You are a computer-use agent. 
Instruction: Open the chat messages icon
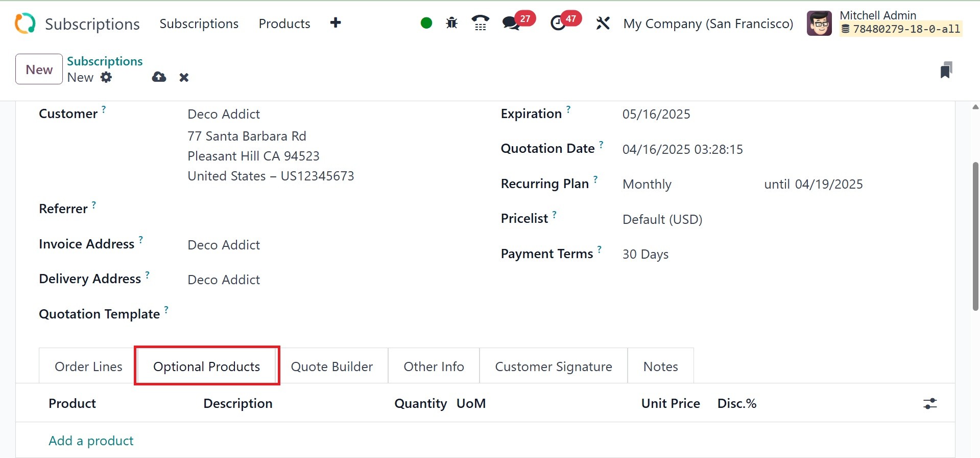(x=511, y=23)
